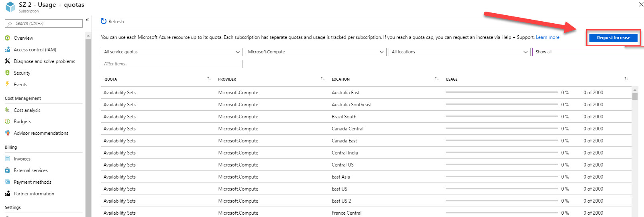Open the Overview sidebar icon
644x217 pixels.
pyautogui.click(x=7, y=38)
